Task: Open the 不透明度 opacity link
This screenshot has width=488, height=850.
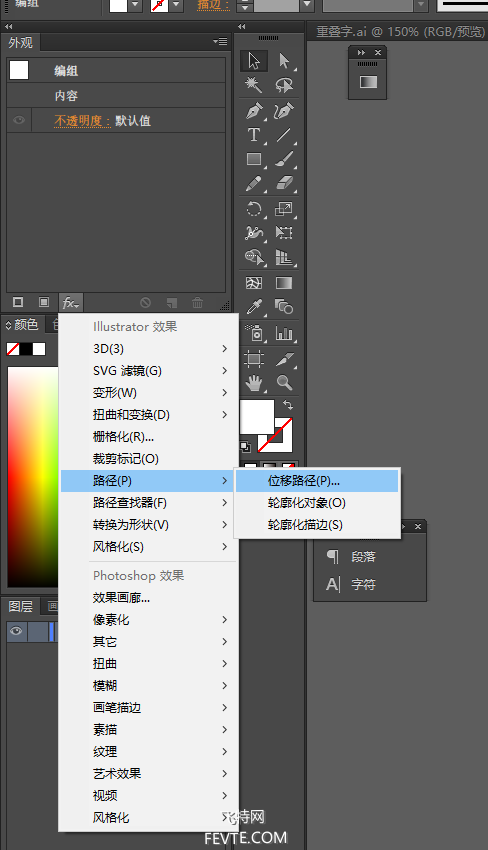Action: [x=79, y=120]
